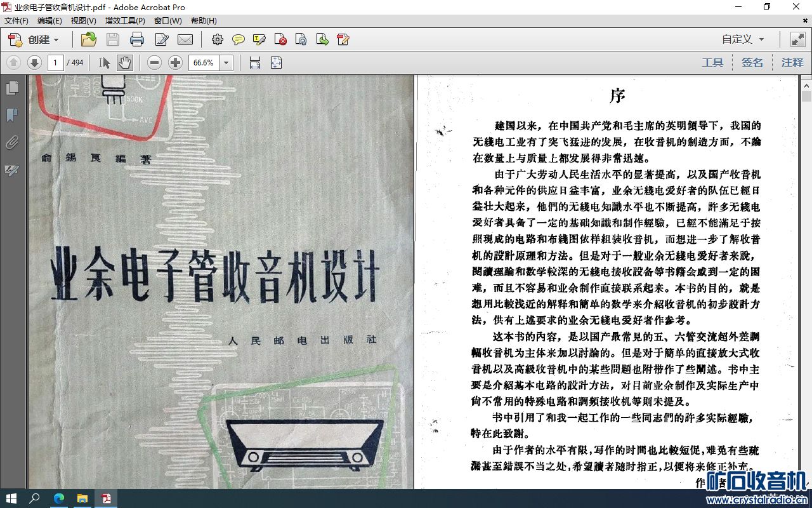Zoom in with the plus button
This screenshot has width=812, height=508.
175,62
